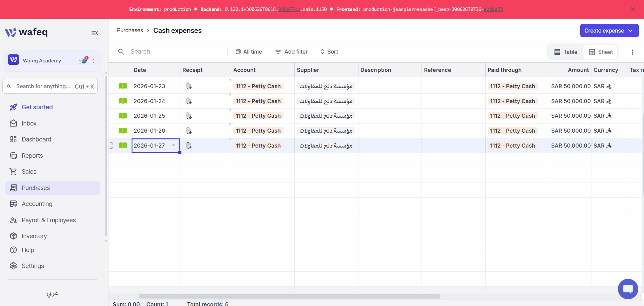Attach receipt to 2026-01-23 row
This screenshot has width=644, height=306.
pyautogui.click(x=189, y=86)
